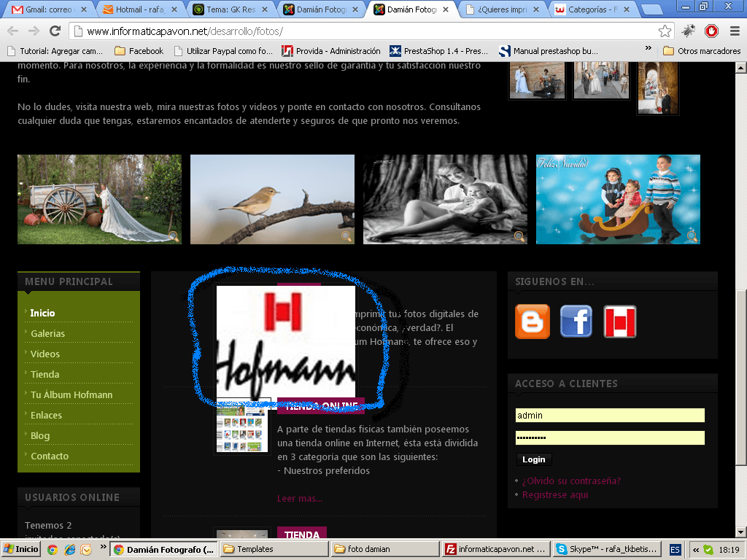Open the Otros marcadores folder
Viewport: 747px width, 560px height.
(x=702, y=51)
